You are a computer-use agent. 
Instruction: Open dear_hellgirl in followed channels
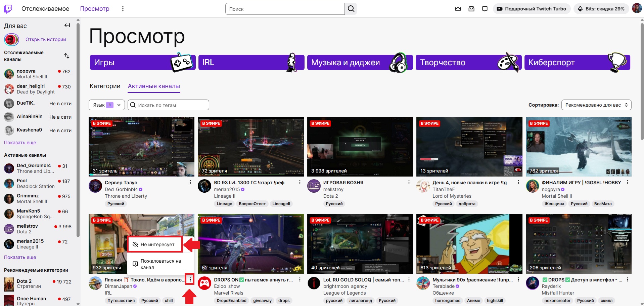point(38,89)
